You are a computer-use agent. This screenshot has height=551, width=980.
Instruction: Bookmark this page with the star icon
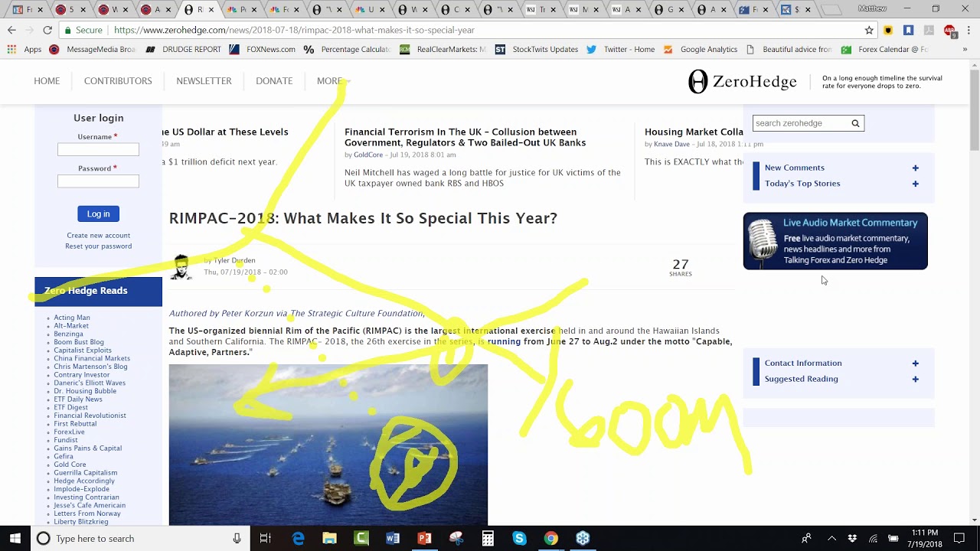pyautogui.click(x=869, y=30)
